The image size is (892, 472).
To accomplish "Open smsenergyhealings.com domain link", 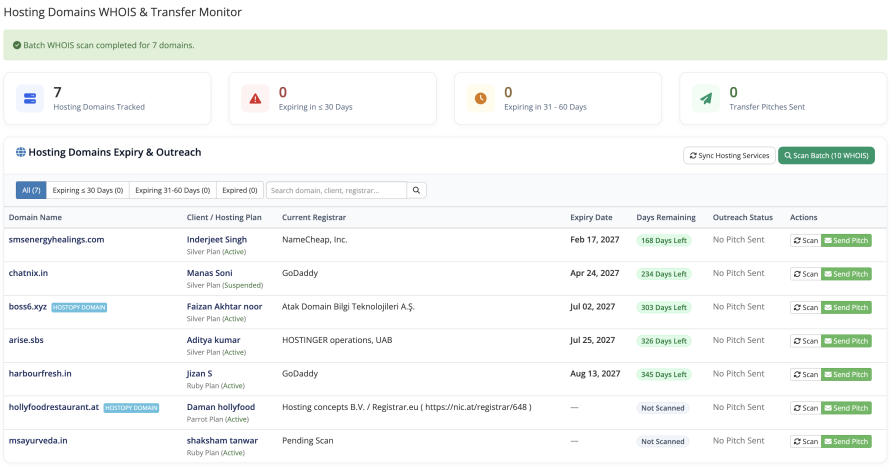I will pyautogui.click(x=56, y=239).
